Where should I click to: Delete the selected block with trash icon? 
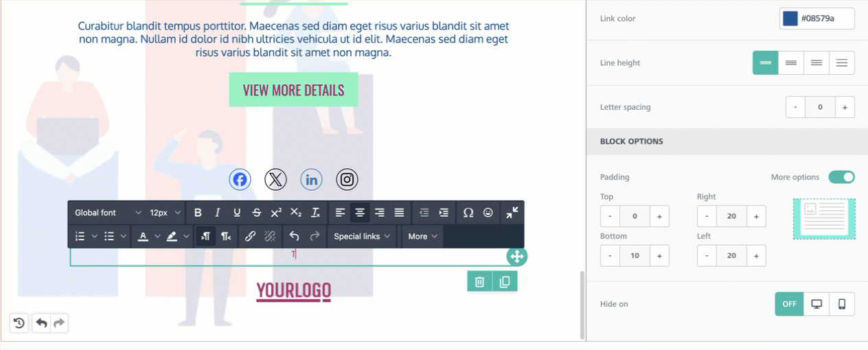coord(480,281)
